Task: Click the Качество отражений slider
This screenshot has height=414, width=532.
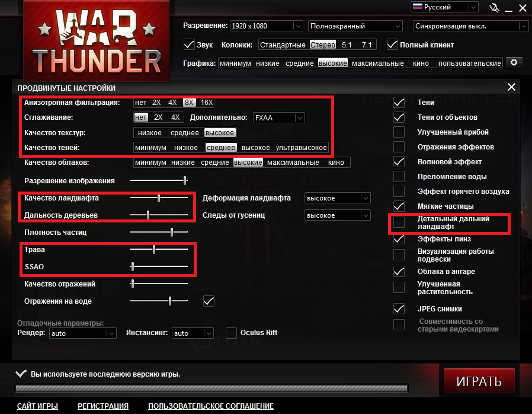Action: (x=159, y=284)
